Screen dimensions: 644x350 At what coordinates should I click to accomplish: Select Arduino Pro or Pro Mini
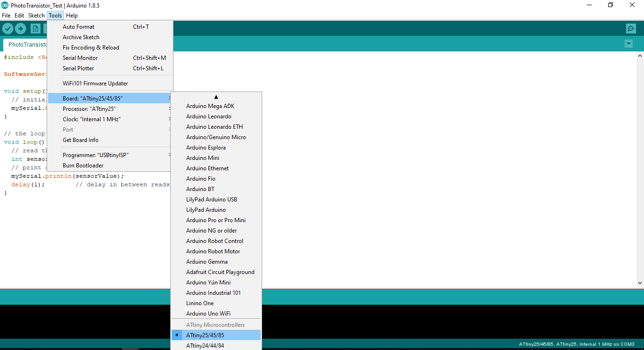tap(216, 220)
